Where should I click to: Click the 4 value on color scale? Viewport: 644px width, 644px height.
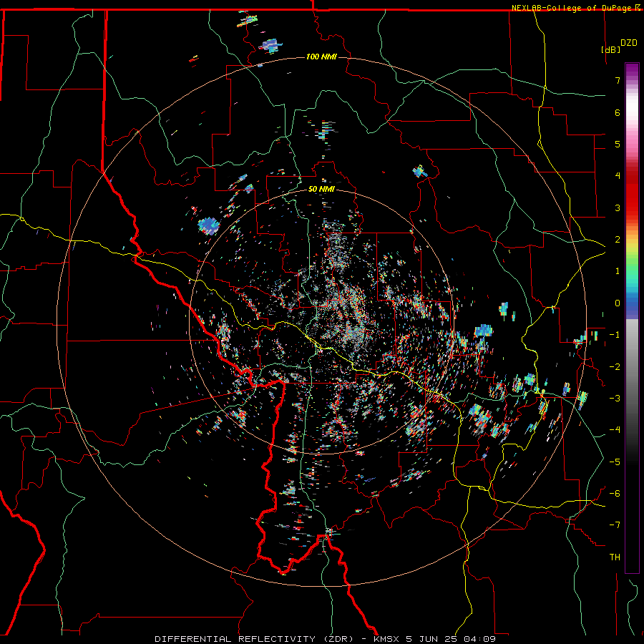pos(618,176)
